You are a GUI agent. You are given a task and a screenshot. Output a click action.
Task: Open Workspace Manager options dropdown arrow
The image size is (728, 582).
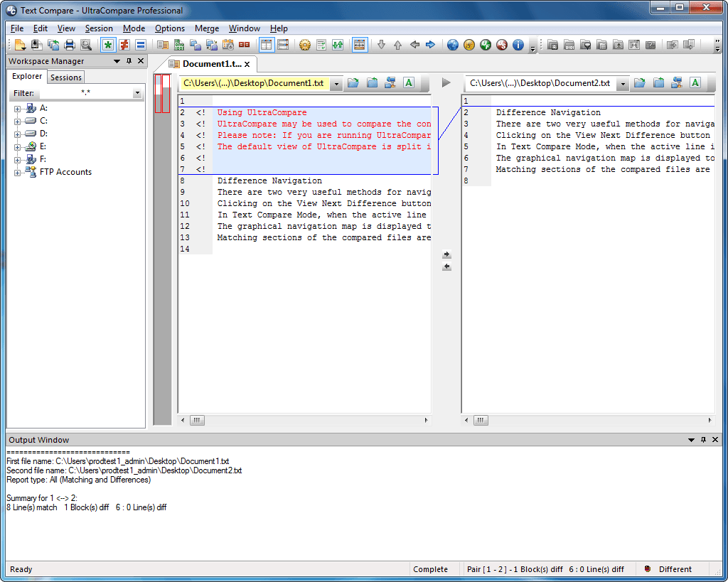(x=117, y=61)
